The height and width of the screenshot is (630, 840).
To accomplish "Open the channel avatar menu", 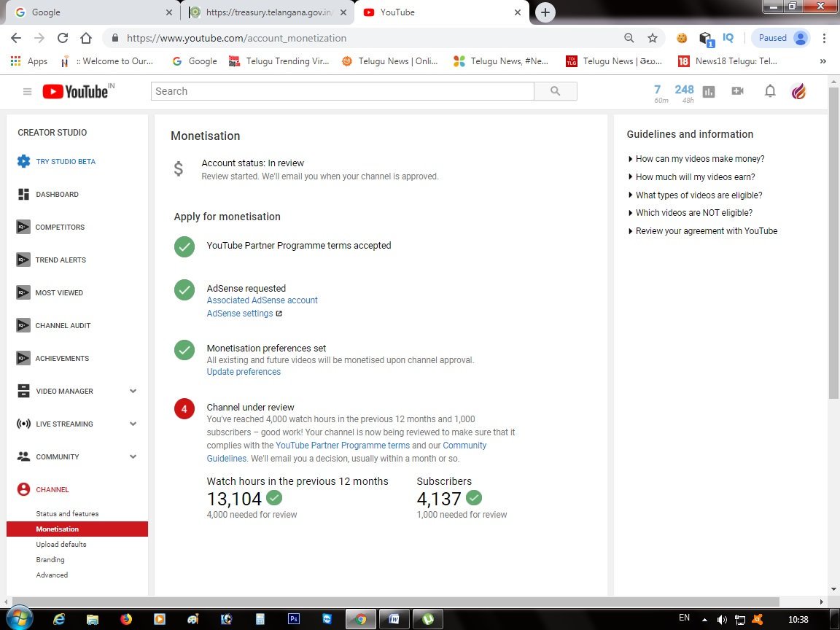I will point(798,92).
